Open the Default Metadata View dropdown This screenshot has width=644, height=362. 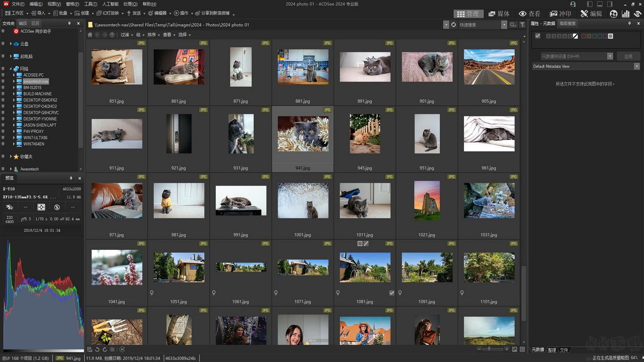click(636, 66)
